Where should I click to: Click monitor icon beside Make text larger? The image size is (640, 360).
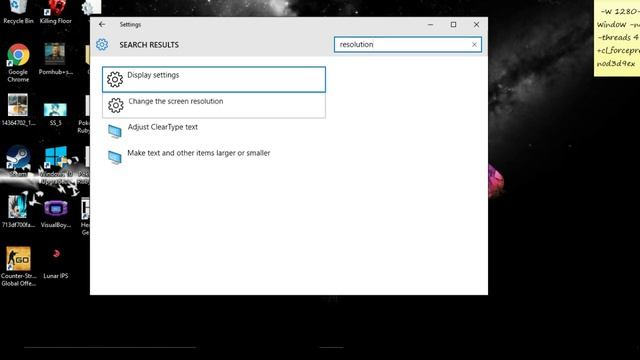click(115, 157)
